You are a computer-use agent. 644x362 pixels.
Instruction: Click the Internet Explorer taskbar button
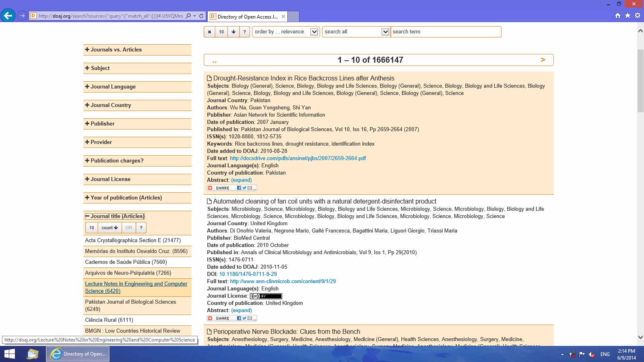pos(78,354)
